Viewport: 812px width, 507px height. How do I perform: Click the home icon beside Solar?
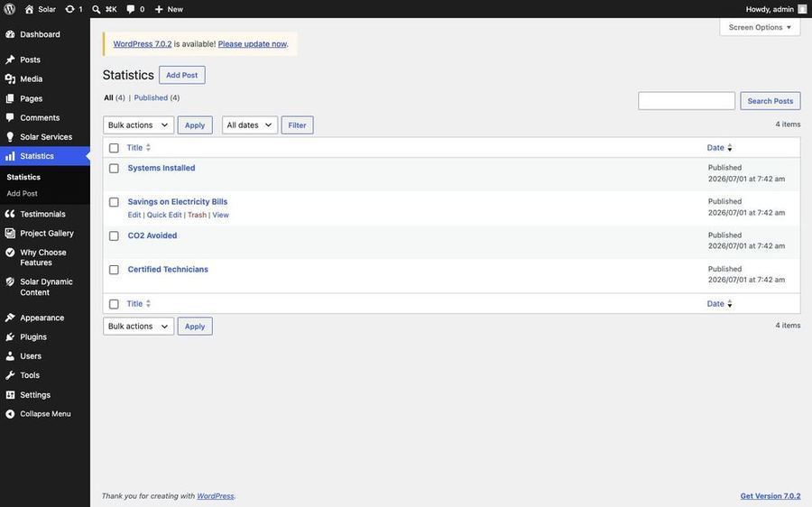click(30, 9)
